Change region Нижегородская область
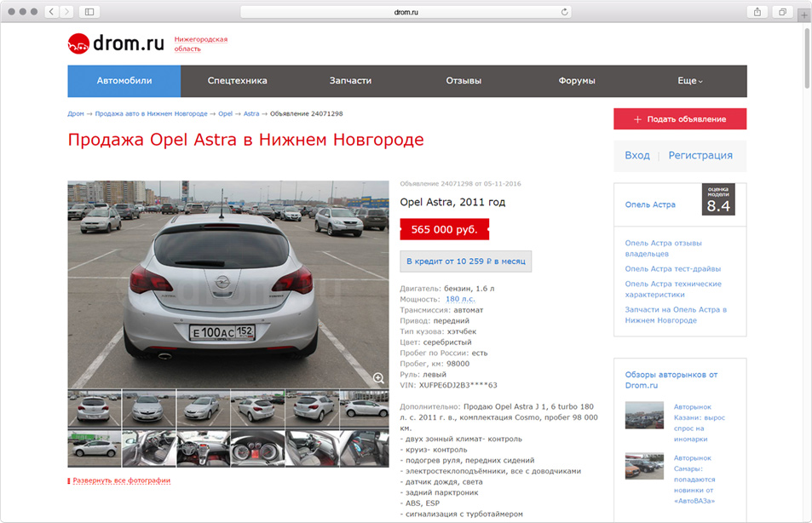Image resolution: width=812 pixels, height=523 pixels. tap(201, 44)
